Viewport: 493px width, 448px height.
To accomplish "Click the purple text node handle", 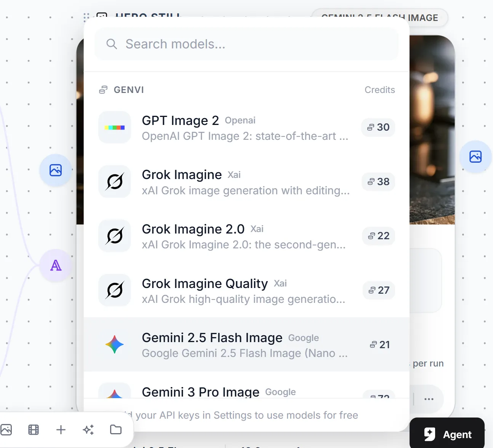I will coord(56,266).
